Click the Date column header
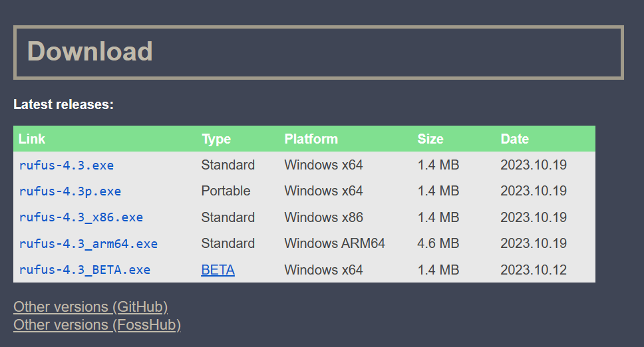The height and width of the screenshot is (347, 644). (x=514, y=139)
